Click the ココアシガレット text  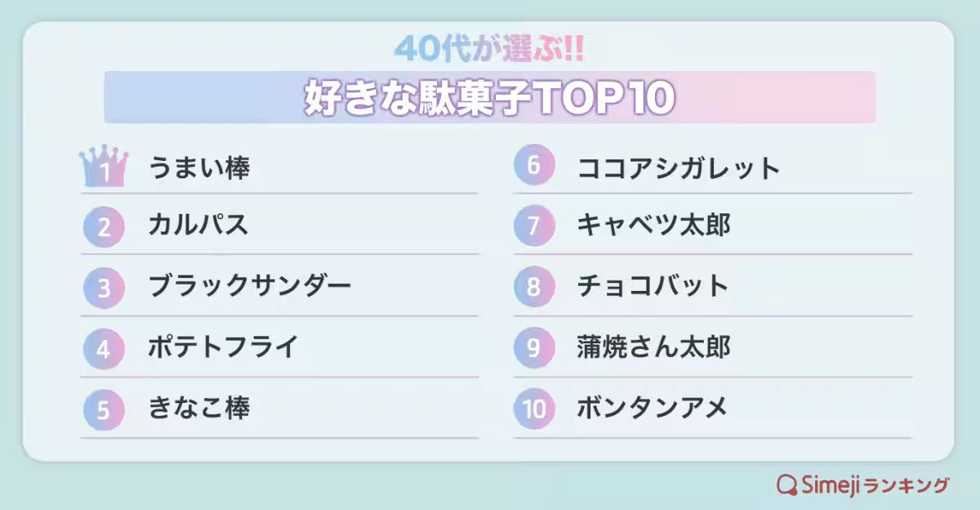pos(679,168)
